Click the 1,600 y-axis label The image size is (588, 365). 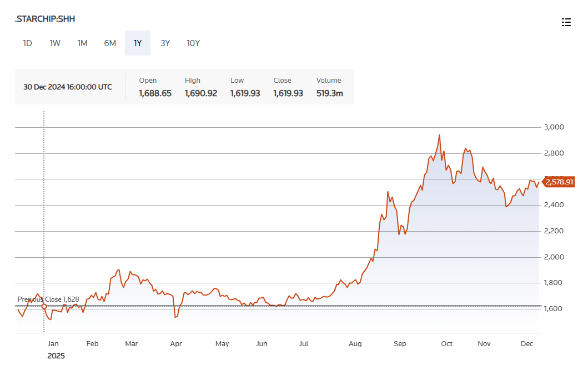[554, 309]
